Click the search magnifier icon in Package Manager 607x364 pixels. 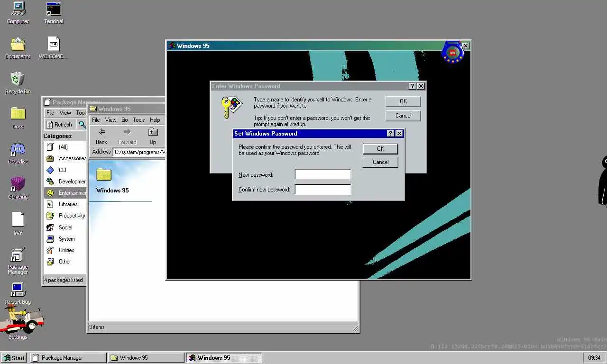(82, 124)
